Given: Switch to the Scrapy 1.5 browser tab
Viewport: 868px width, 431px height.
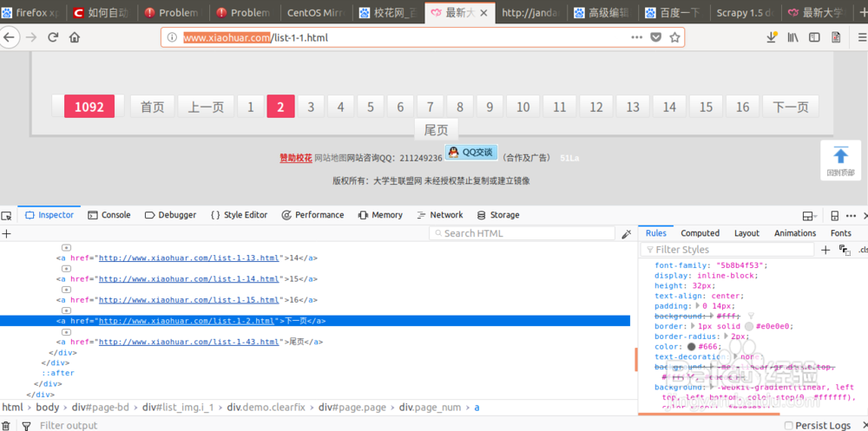Looking at the screenshot, I should [x=746, y=12].
